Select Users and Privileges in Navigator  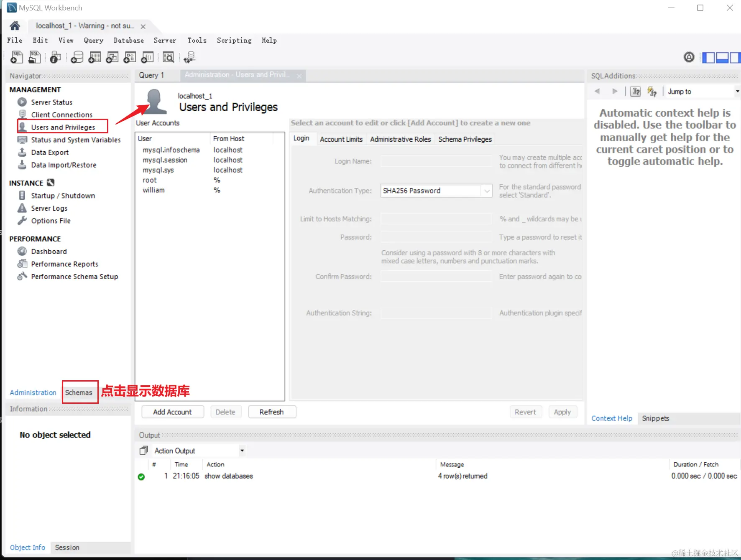(x=63, y=127)
